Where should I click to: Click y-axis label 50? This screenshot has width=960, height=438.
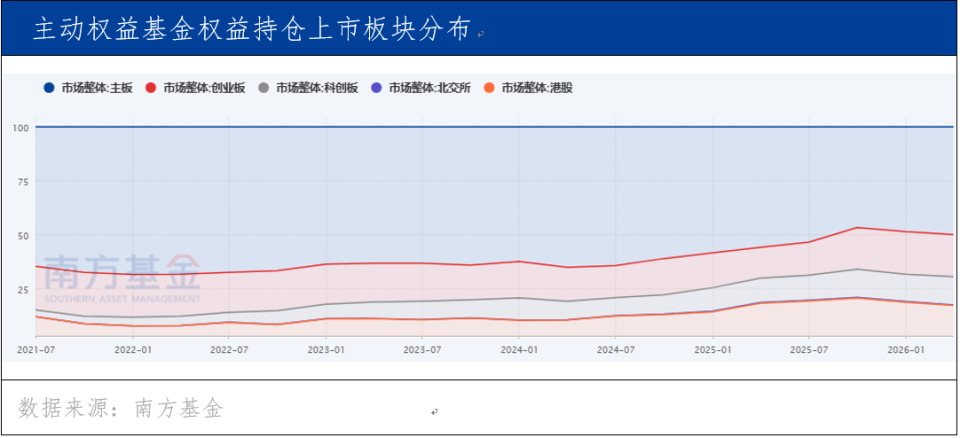23,235
